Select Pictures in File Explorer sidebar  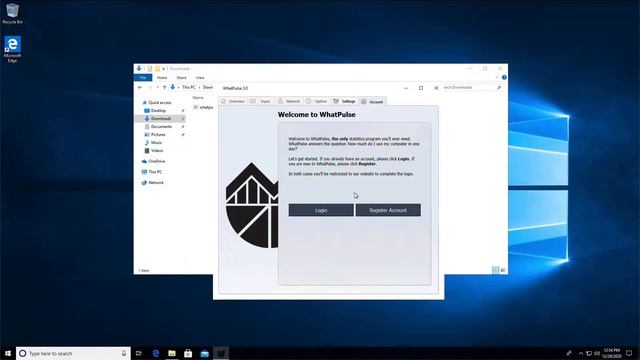pyautogui.click(x=158, y=135)
